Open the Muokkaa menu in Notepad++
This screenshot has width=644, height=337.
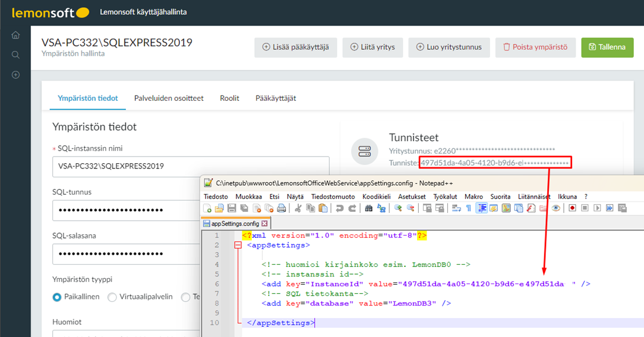tap(248, 197)
